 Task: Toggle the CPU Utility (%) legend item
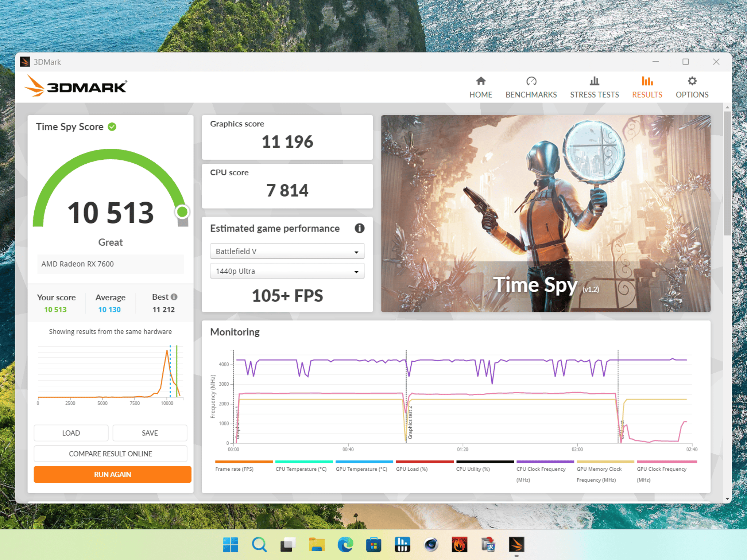click(485, 466)
